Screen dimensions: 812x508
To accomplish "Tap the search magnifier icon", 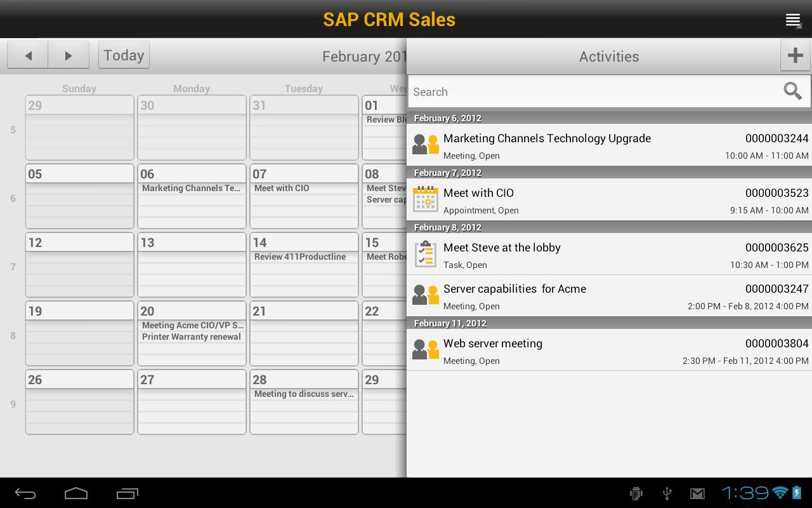I will (792, 91).
